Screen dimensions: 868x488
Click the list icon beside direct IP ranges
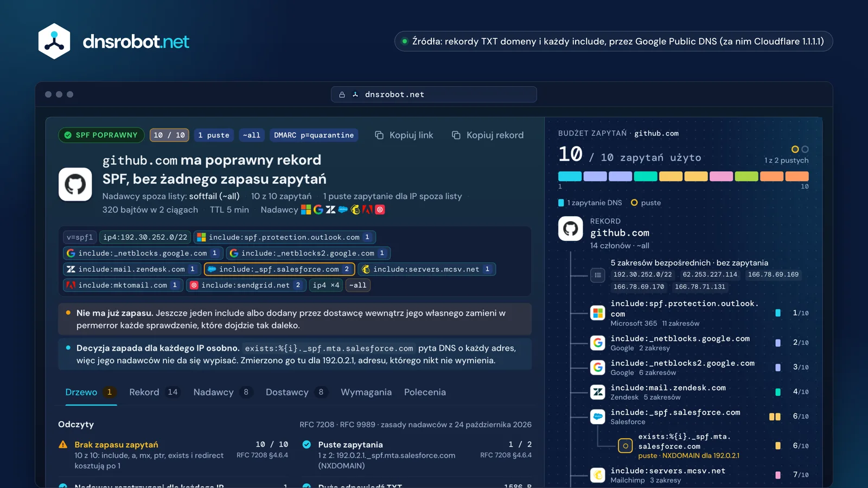point(598,275)
